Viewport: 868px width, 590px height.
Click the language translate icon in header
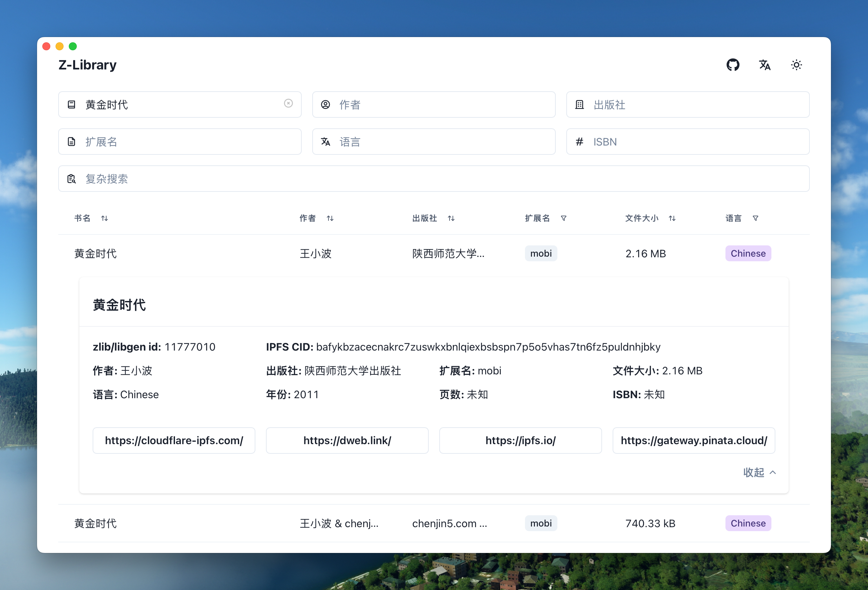[x=764, y=65]
